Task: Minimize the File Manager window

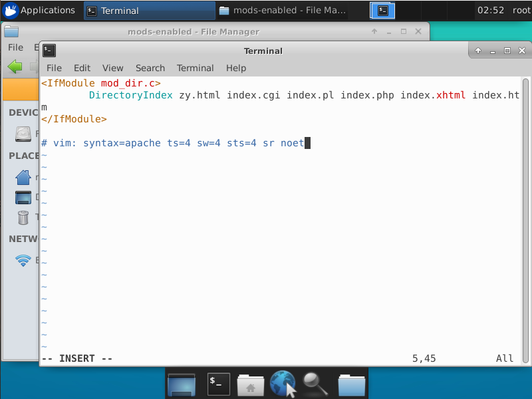Action: tap(389, 31)
